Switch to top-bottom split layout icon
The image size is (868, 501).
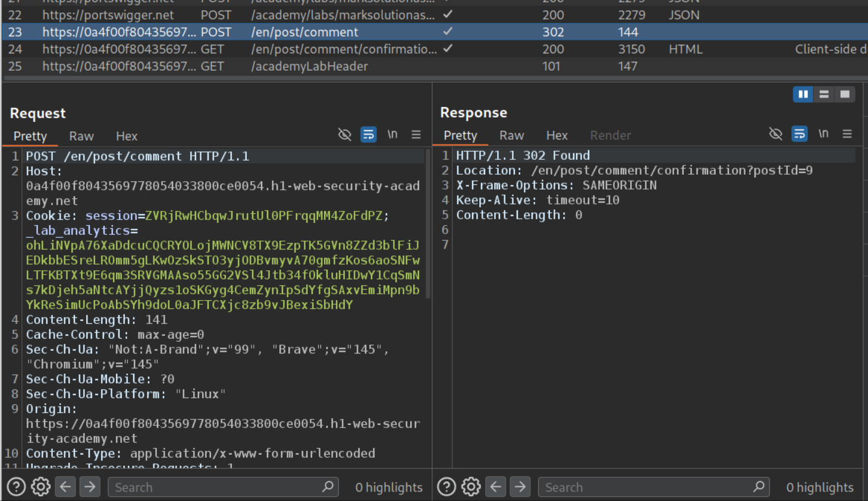[x=823, y=94]
